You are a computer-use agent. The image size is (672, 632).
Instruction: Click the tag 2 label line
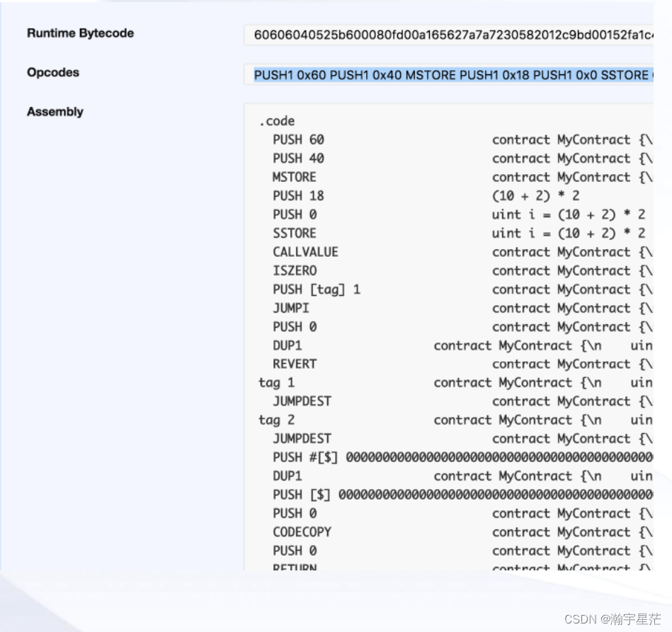276,420
